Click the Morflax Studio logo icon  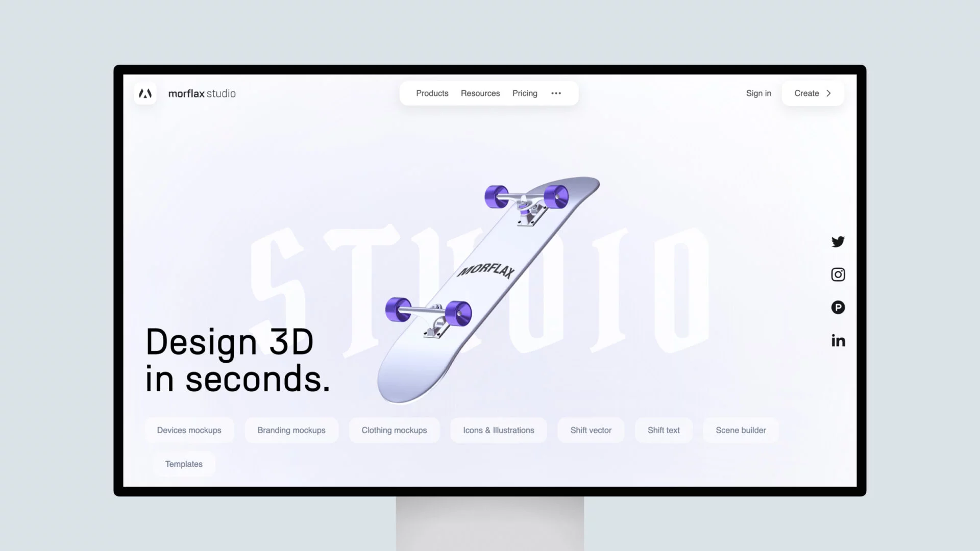tap(145, 93)
